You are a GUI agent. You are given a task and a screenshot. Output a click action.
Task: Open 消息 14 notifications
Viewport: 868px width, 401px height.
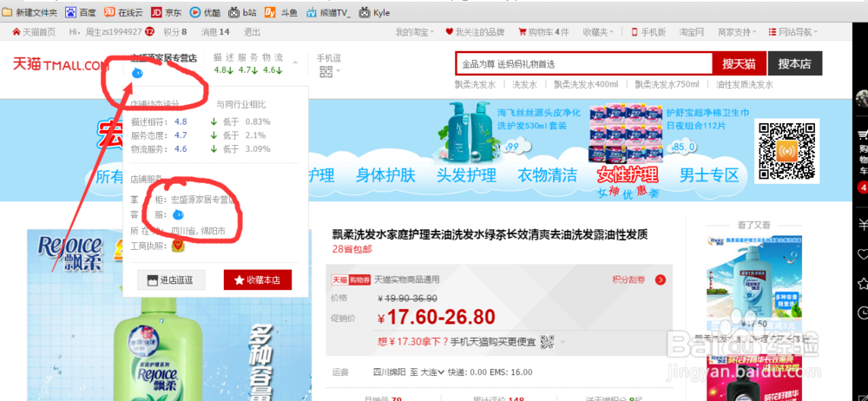pos(215,32)
